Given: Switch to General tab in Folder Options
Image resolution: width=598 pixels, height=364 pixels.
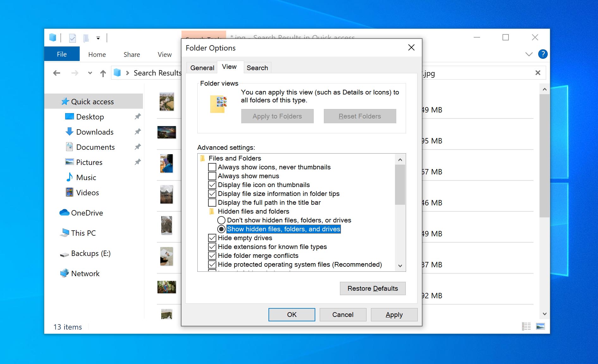Looking at the screenshot, I should [x=202, y=68].
